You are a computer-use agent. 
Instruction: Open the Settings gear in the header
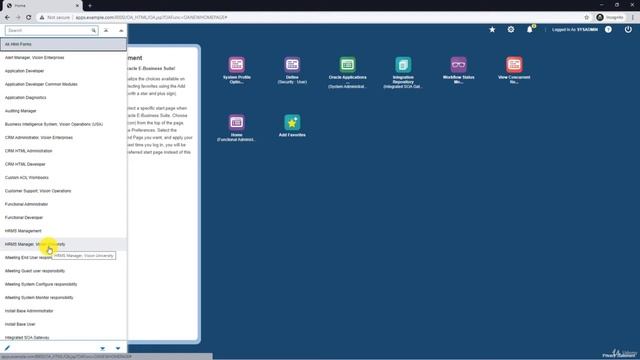511,29
